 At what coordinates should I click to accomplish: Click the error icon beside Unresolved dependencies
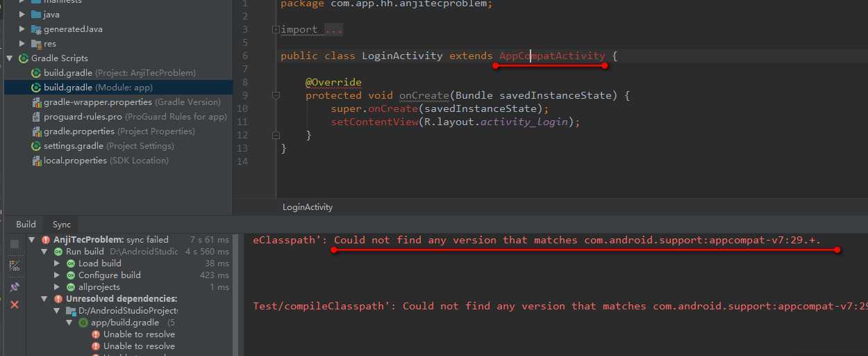click(58, 299)
